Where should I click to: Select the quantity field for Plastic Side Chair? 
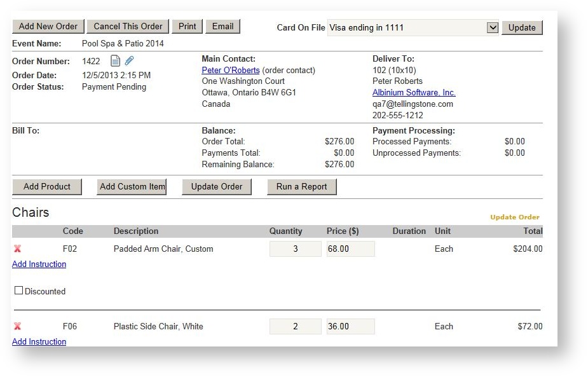[x=295, y=326]
